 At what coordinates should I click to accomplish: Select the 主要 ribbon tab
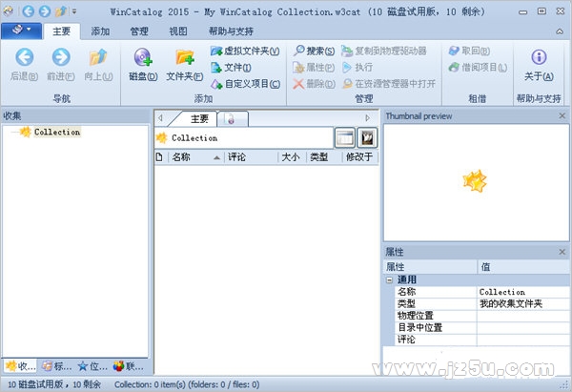click(x=61, y=31)
